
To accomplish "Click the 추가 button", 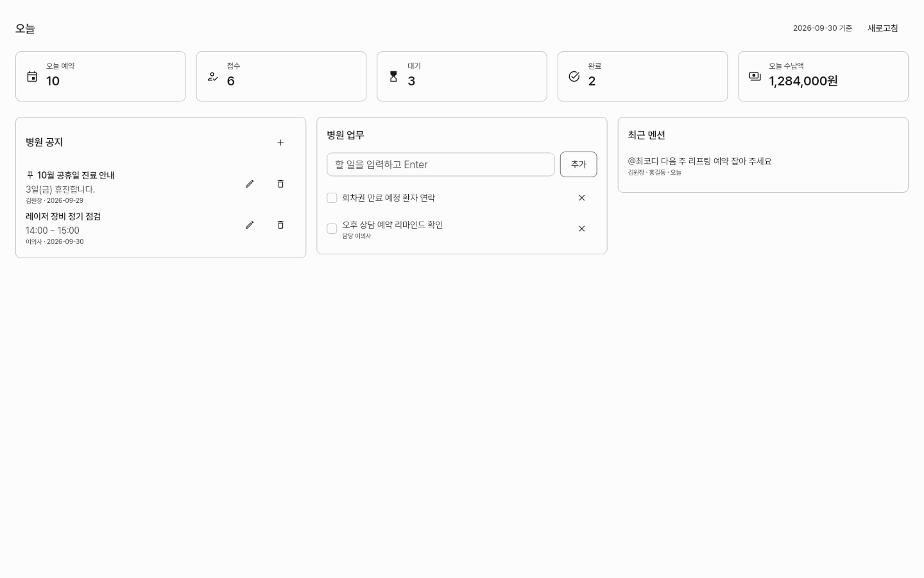I will point(579,164).
